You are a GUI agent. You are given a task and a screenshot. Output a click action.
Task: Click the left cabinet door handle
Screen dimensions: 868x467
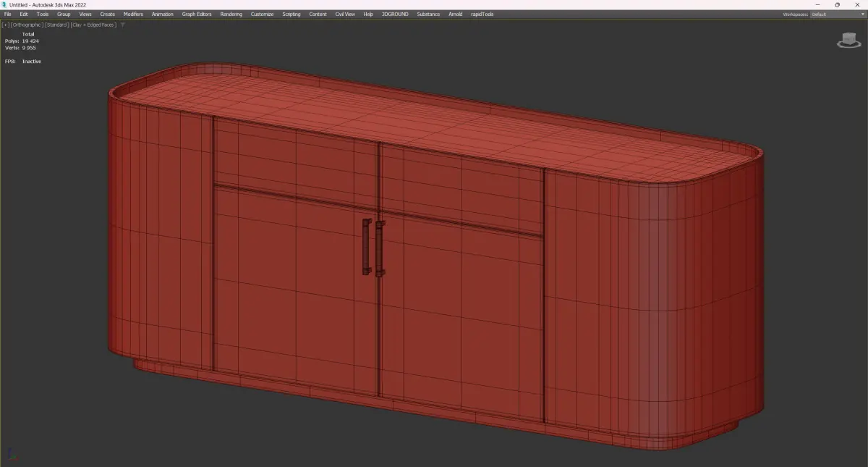coord(367,246)
